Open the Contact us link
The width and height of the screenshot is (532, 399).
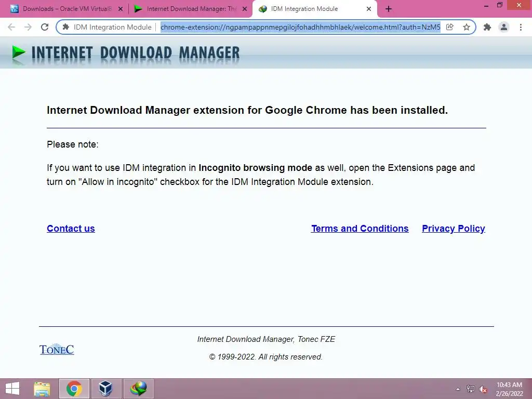click(71, 229)
